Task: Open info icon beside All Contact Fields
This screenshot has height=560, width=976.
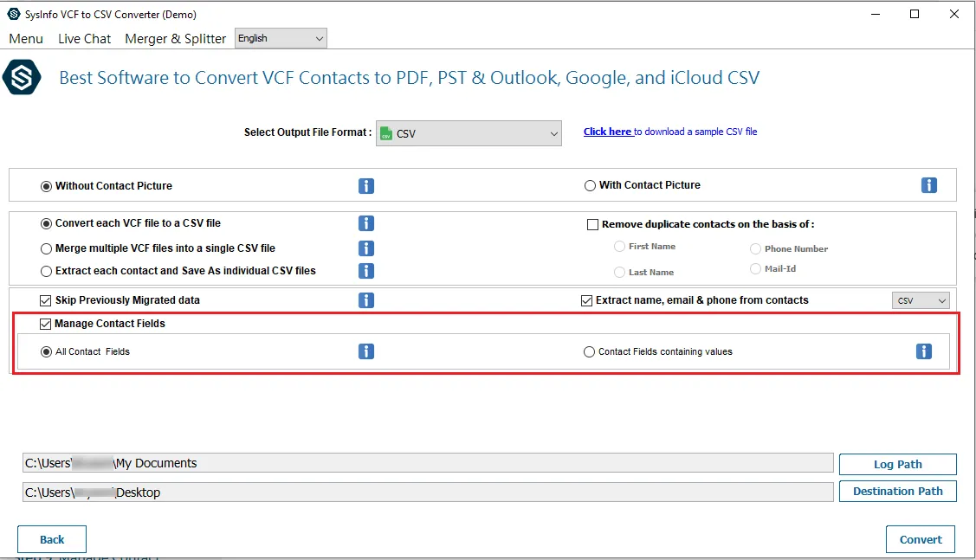Action: pos(366,351)
